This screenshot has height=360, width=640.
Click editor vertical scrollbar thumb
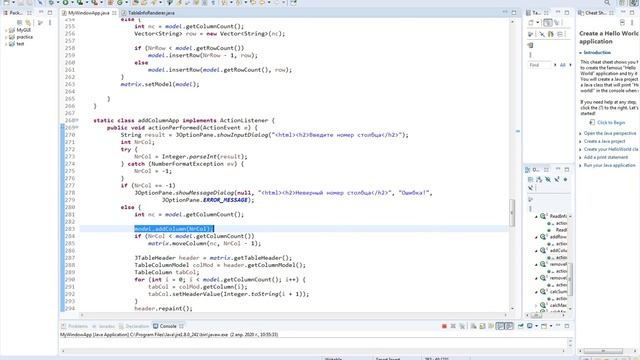coord(512,212)
